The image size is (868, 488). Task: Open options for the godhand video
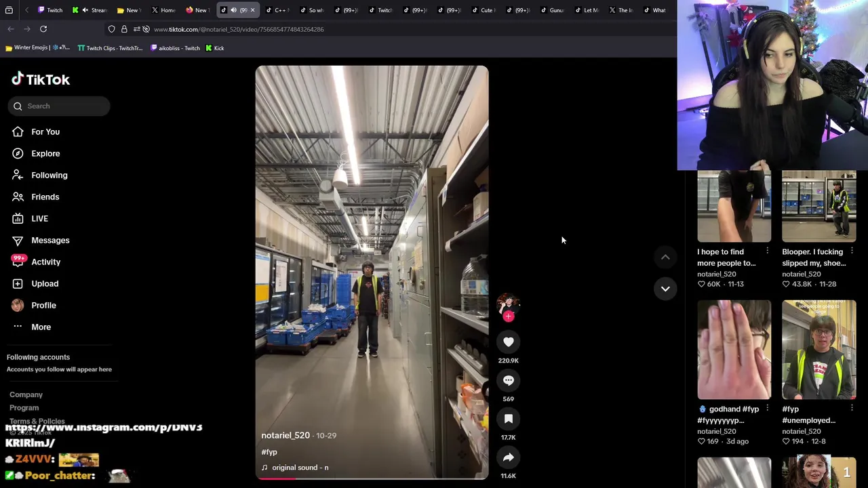coord(767,409)
